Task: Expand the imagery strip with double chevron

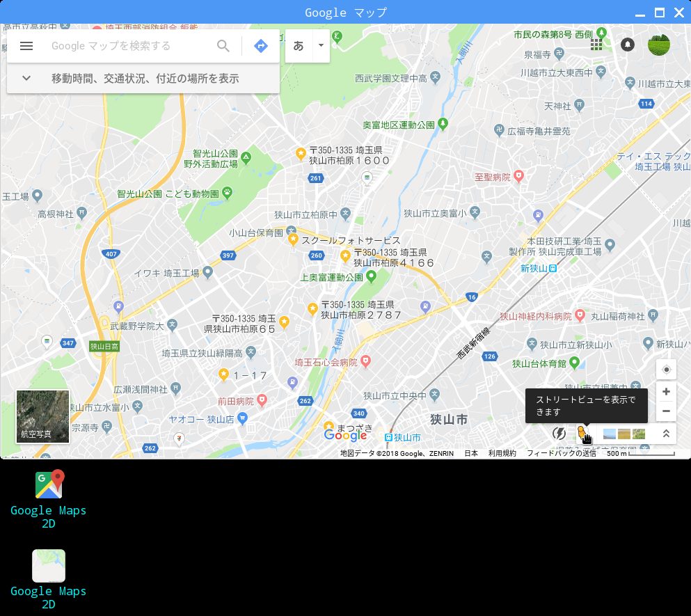Action: 666,434
